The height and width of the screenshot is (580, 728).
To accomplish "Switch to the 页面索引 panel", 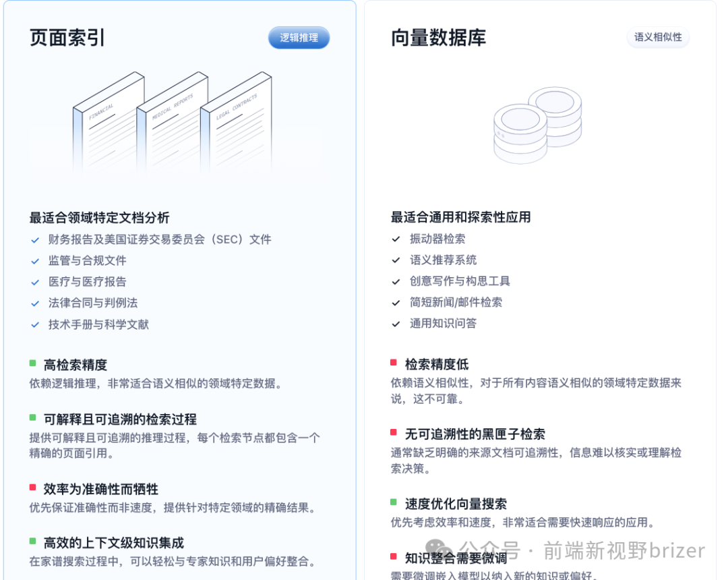I will (66, 38).
